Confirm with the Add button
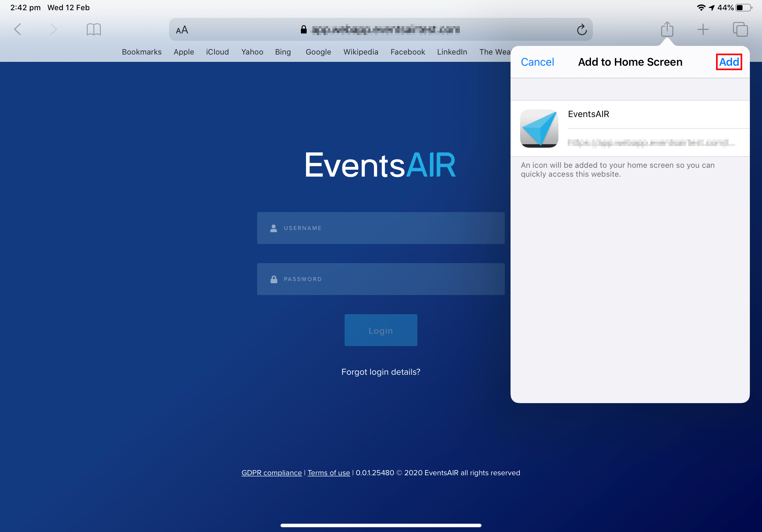Viewport: 762px width, 532px height. [x=729, y=62]
